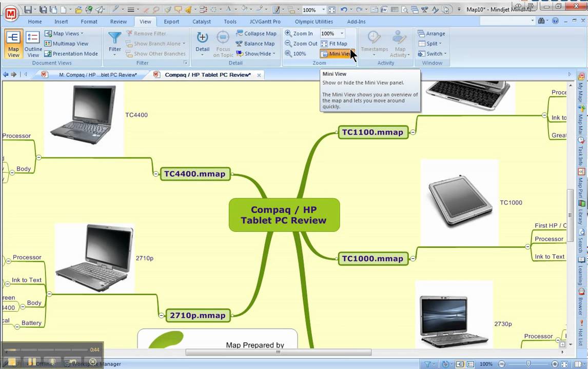The image size is (588, 369).
Task: Open the Show/Hide dropdown
Action: 256,54
